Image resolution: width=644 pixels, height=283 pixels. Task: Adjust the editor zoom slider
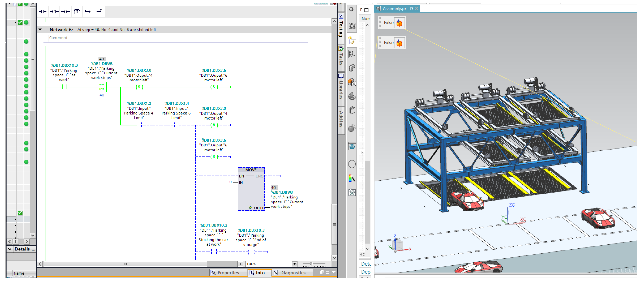pyautogui.click(x=311, y=264)
